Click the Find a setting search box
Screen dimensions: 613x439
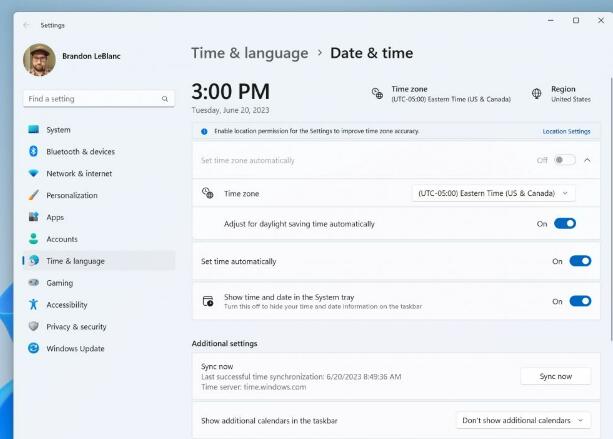tap(90, 99)
